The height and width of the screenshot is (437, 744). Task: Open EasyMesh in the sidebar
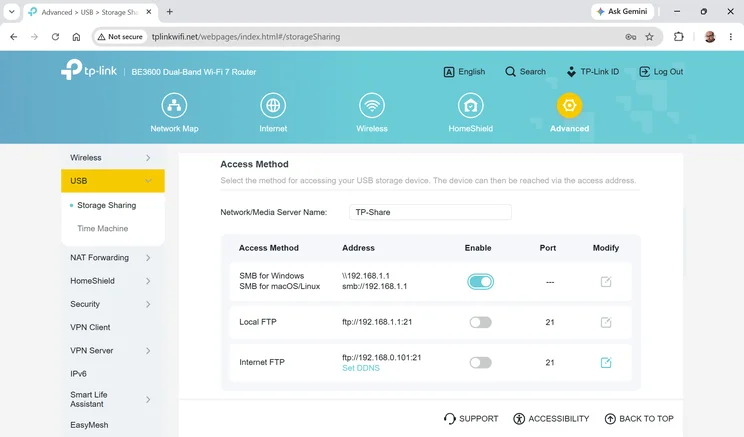(x=89, y=425)
